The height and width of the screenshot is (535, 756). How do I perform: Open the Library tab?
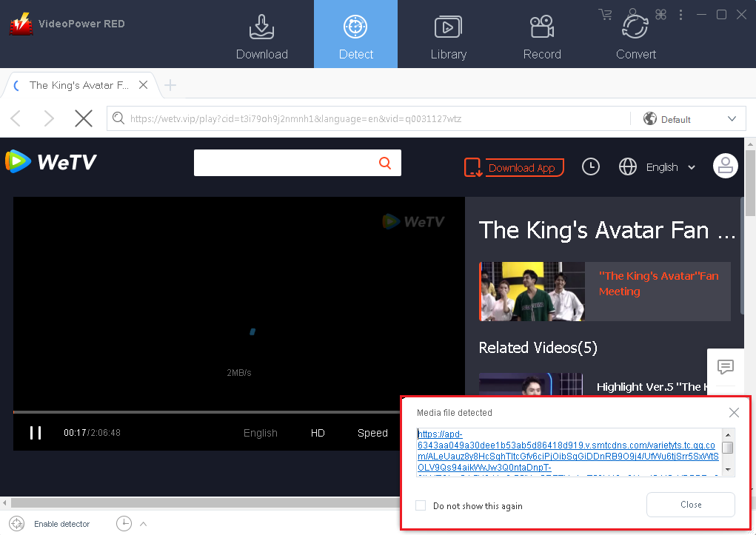click(449, 37)
